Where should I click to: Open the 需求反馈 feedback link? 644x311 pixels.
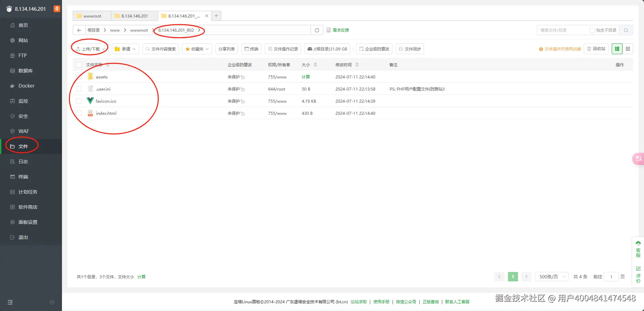tap(338, 30)
